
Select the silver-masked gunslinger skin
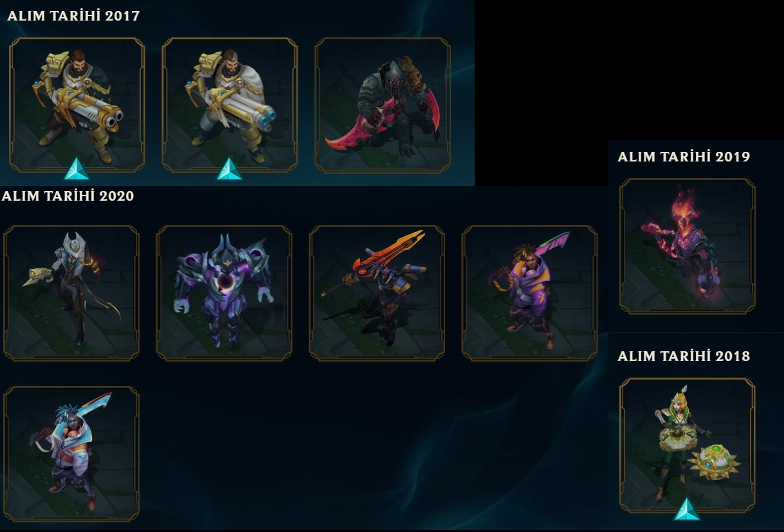coord(71,293)
